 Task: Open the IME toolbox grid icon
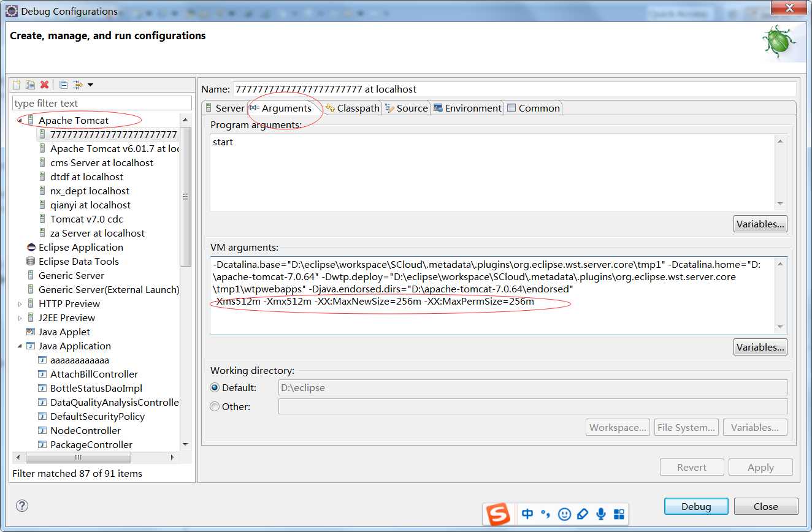pyautogui.click(x=619, y=514)
